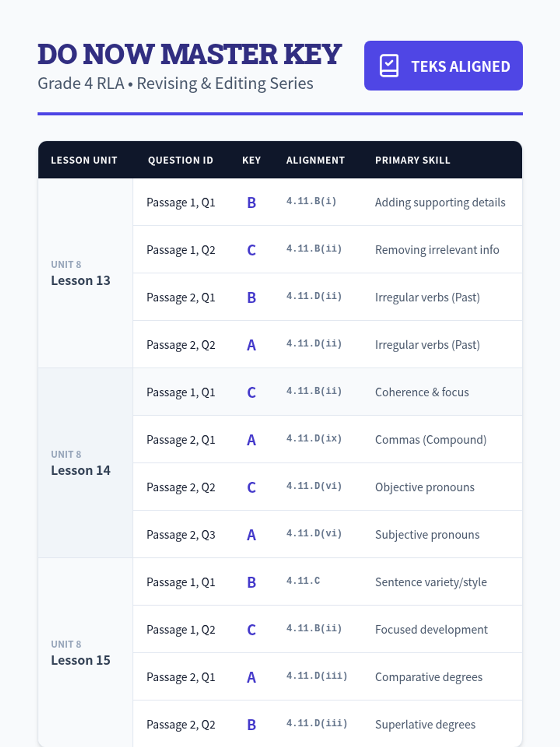Select the Superlative degrees row
The width and height of the screenshot is (560, 747).
[x=328, y=724]
